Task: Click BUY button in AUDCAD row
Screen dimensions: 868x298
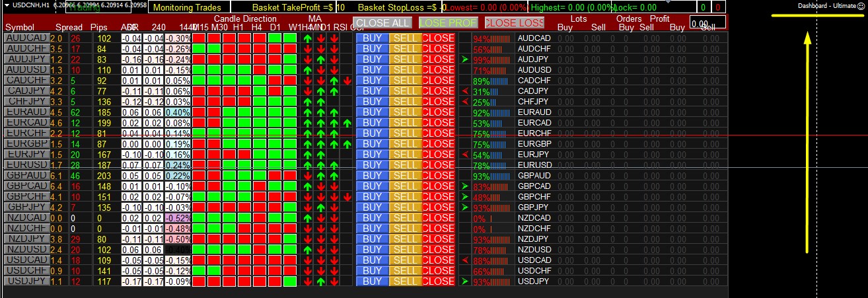Action: coord(373,38)
